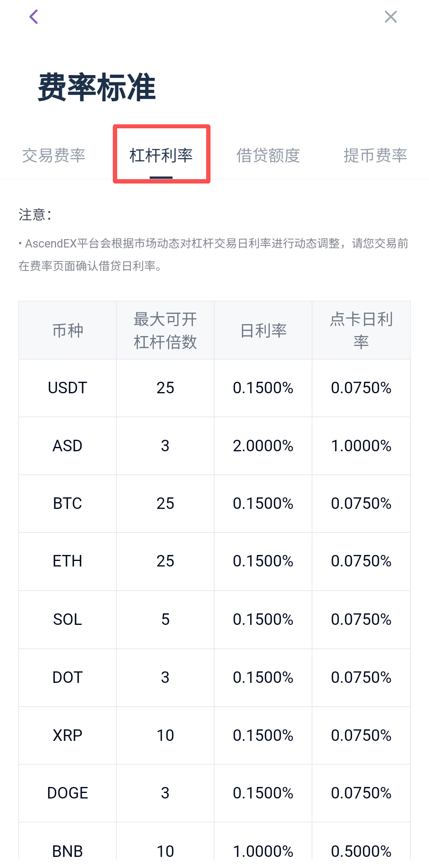Switch to the 交易费率 tab
Viewport: 429px width, 868px height.
[x=54, y=155]
